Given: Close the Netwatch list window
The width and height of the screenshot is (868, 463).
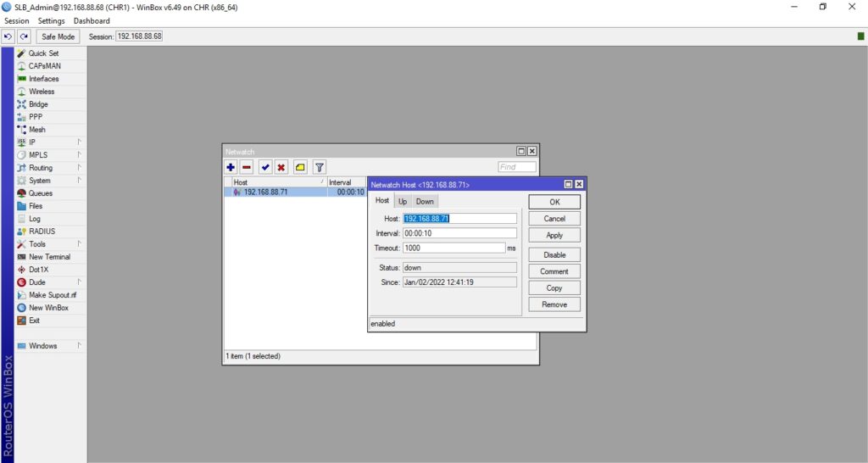Looking at the screenshot, I should click(532, 151).
